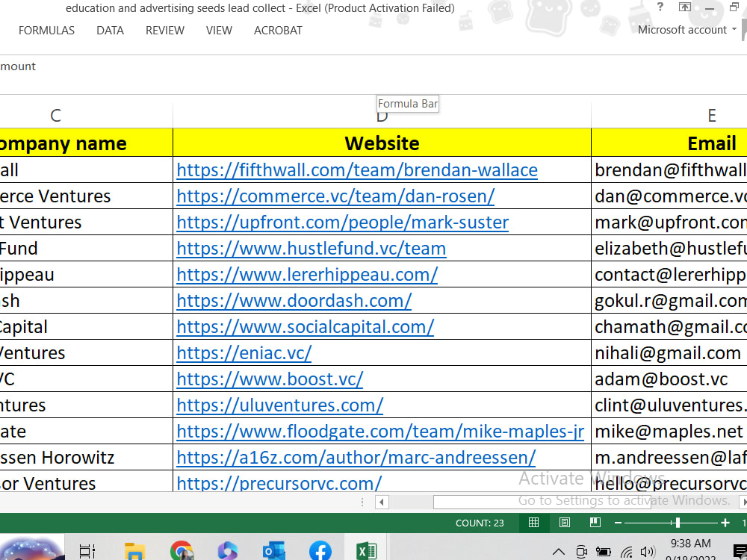This screenshot has height=560, width=747.
Task: Click the sheet tab split handle dots
Action: click(362, 502)
